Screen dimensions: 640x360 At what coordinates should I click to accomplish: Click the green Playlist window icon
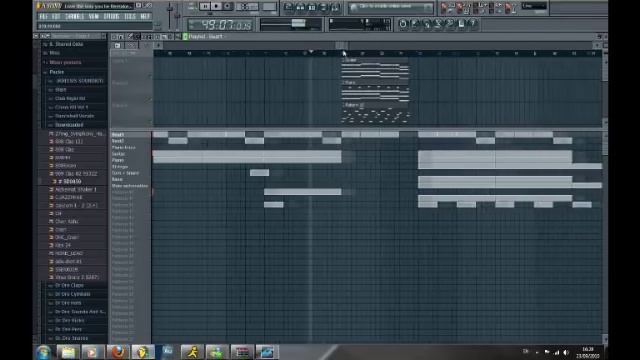click(x=185, y=36)
